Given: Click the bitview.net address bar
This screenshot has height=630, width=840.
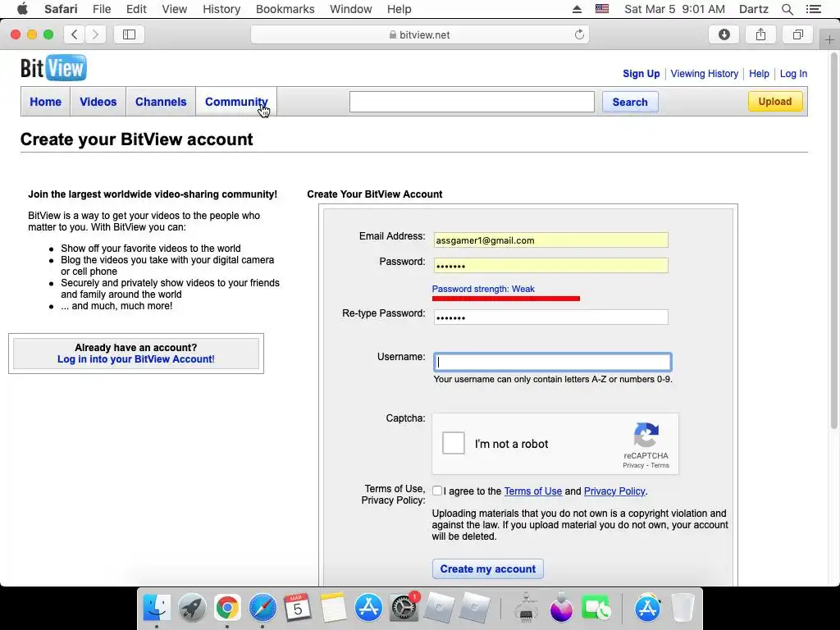Looking at the screenshot, I should [420, 34].
